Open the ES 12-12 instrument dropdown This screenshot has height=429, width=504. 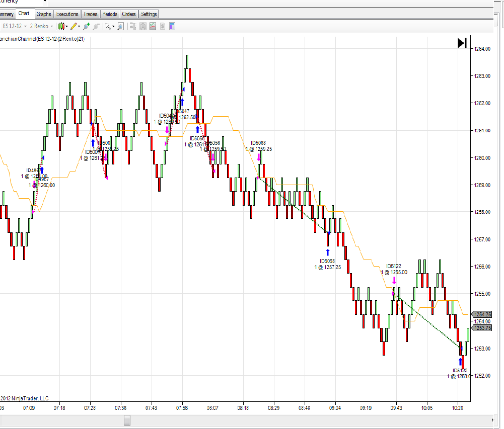click(x=15, y=26)
